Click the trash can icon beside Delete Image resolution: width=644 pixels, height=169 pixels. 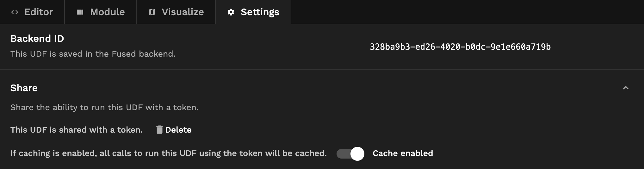[159, 130]
